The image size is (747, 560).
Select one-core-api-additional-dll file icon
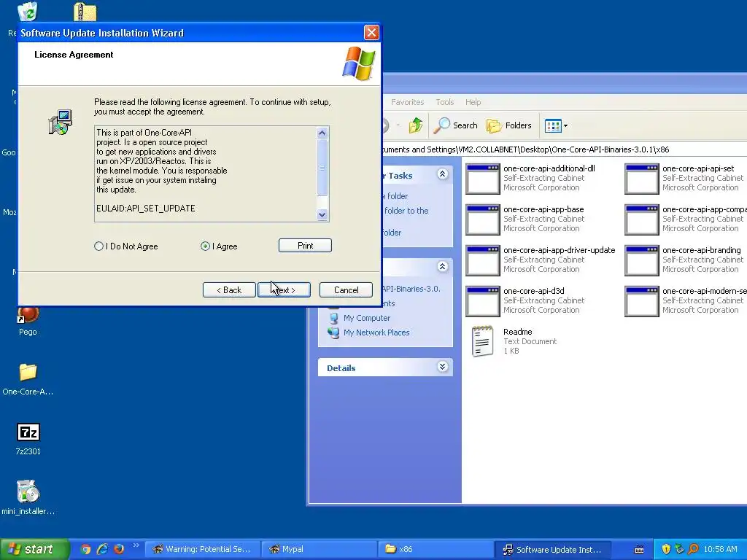[x=483, y=179]
